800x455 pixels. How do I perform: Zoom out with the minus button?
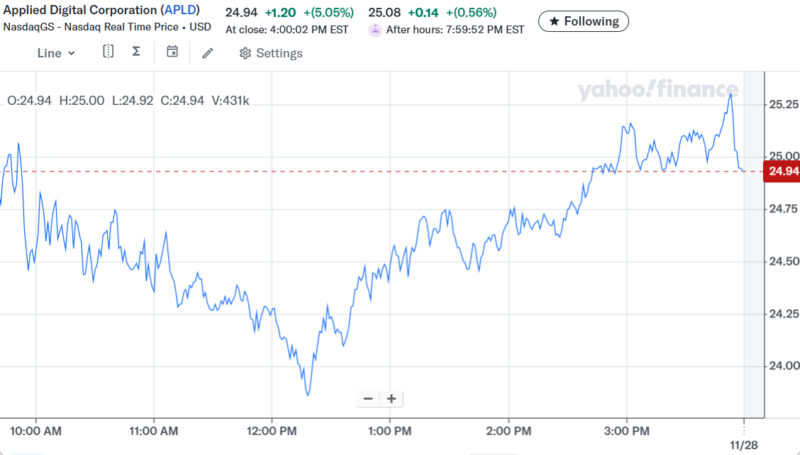368,398
